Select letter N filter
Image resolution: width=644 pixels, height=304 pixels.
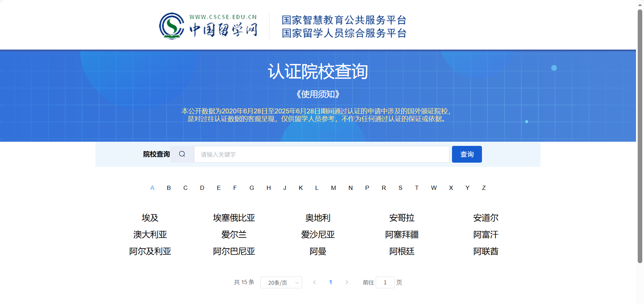(x=351, y=188)
